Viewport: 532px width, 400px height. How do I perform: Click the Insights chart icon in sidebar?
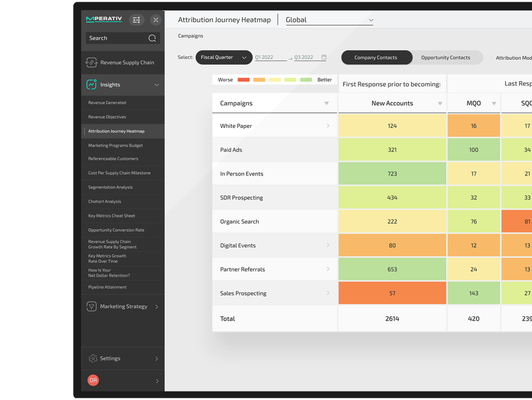(92, 85)
